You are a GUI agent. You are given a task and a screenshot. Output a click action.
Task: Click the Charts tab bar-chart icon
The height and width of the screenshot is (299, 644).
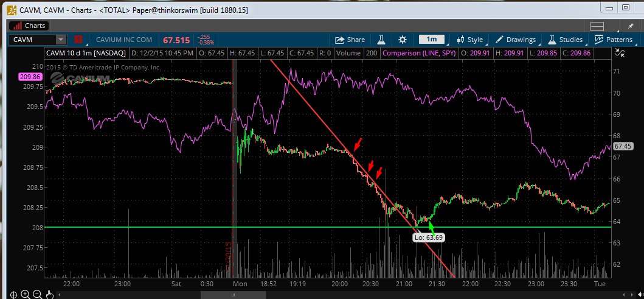18,26
